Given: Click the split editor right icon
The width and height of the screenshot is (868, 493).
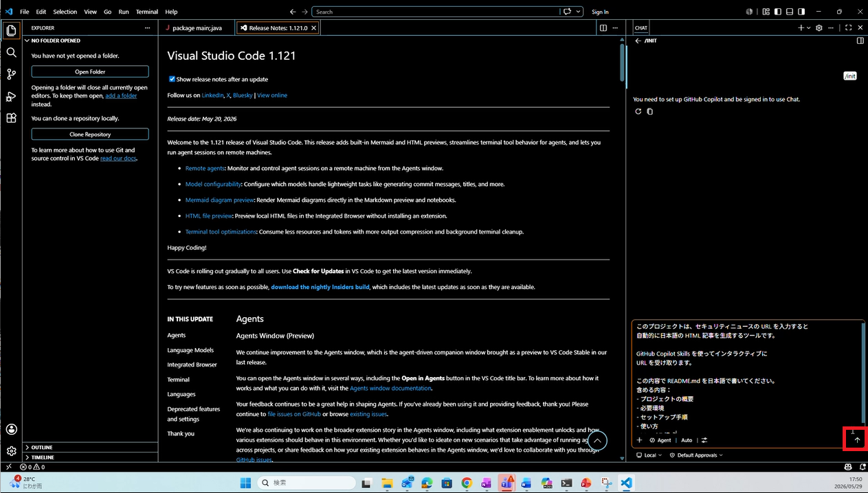Looking at the screenshot, I should (x=603, y=28).
